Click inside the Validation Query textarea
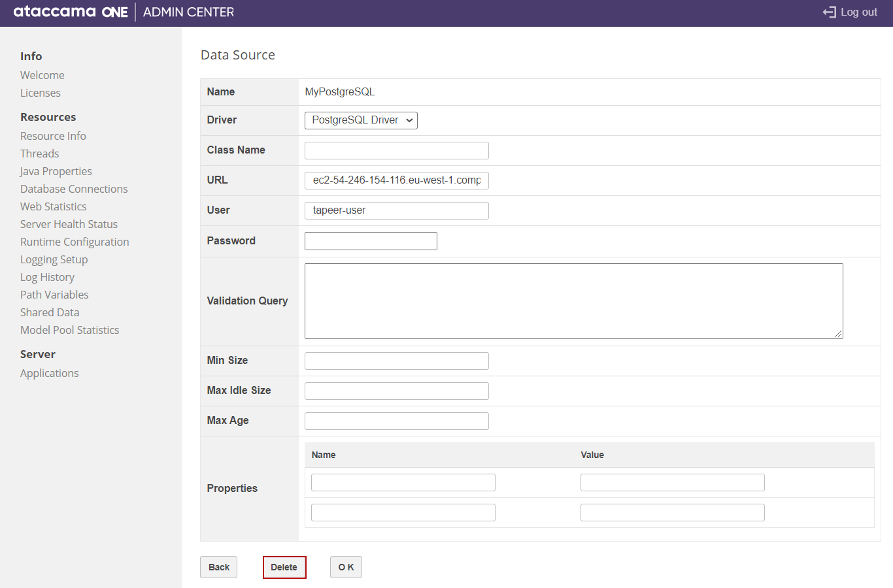 click(573, 301)
